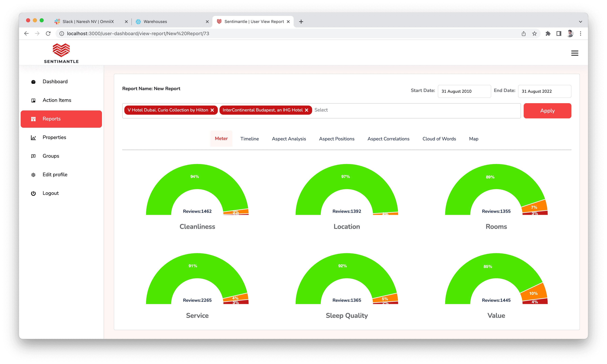This screenshot has width=607, height=364.
Task: Open Dashboard via speedometer icon
Action: [x=33, y=82]
